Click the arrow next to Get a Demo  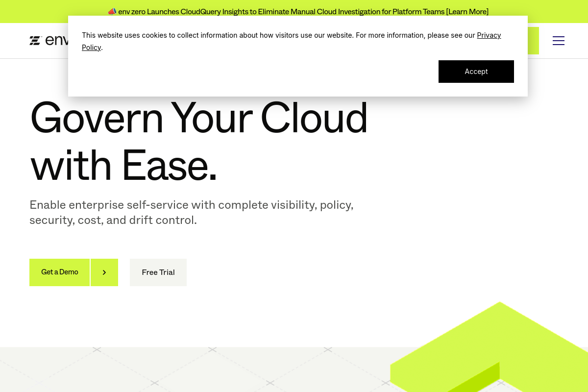pos(104,272)
